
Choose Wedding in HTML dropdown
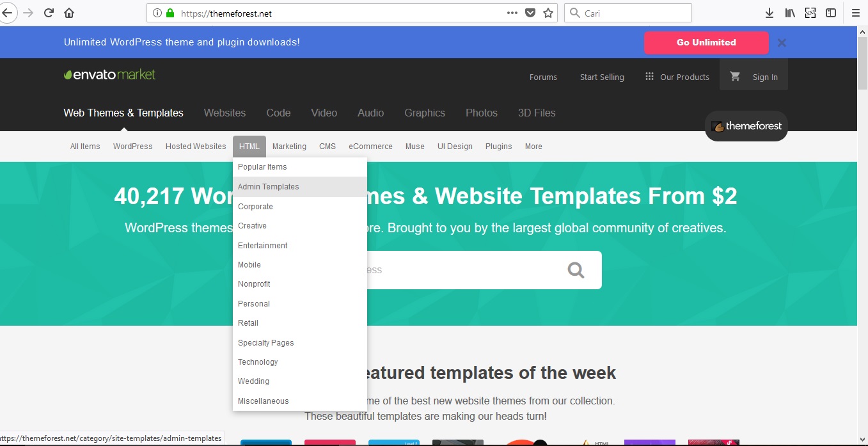[300, 381]
